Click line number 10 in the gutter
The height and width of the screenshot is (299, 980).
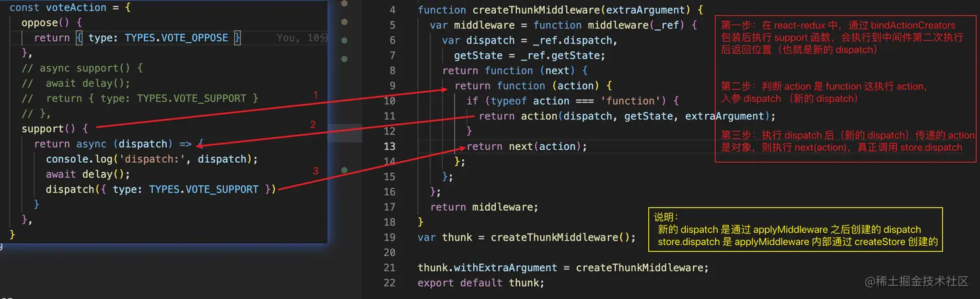click(389, 101)
